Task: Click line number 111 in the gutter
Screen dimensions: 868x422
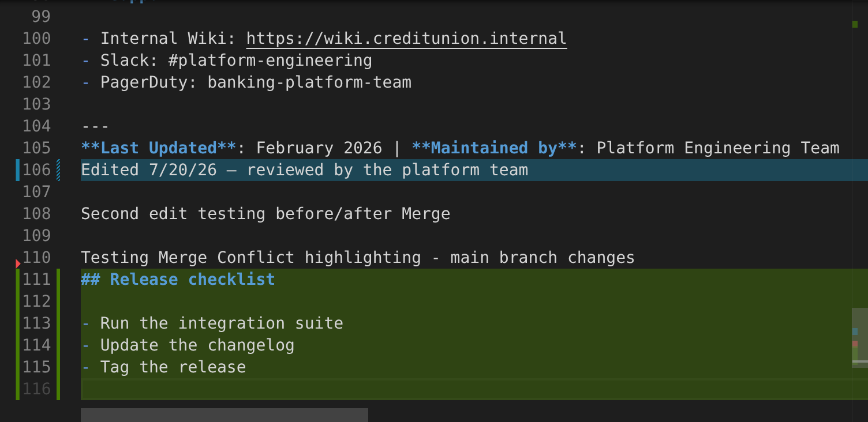Action: 37,280
